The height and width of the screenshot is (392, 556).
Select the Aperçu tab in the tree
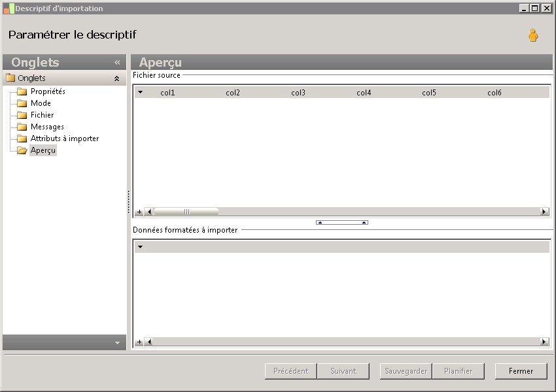[43, 150]
